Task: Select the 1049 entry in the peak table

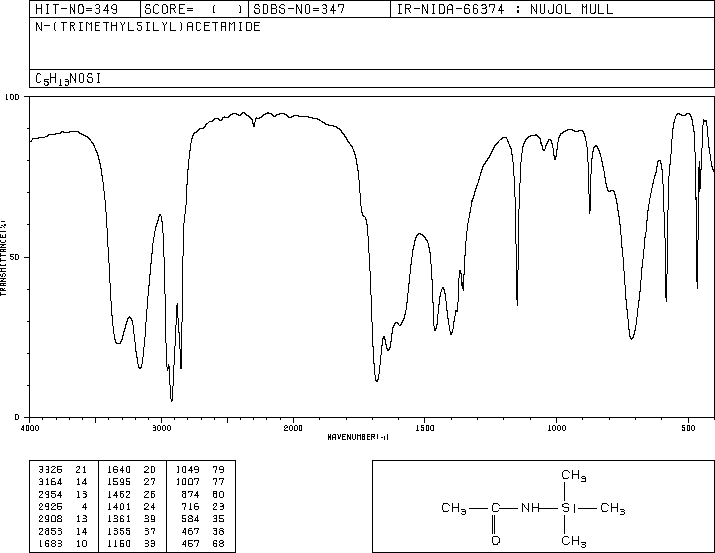Action: click(188, 470)
